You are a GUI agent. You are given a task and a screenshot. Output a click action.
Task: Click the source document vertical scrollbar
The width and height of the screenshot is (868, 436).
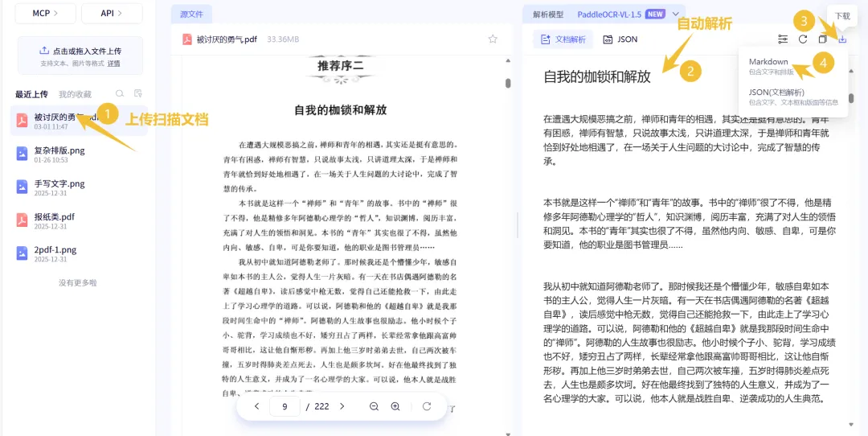pyautogui.click(x=508, y=83)
